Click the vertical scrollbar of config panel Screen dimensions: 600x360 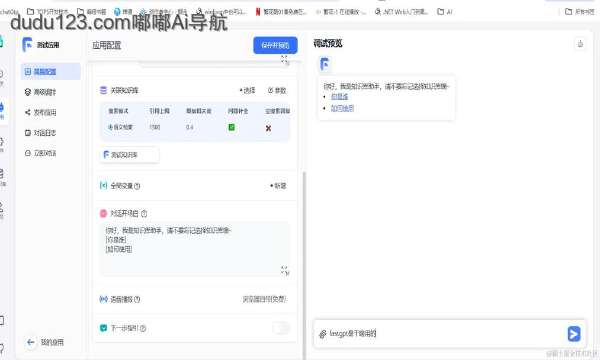(x=305, y=264)
